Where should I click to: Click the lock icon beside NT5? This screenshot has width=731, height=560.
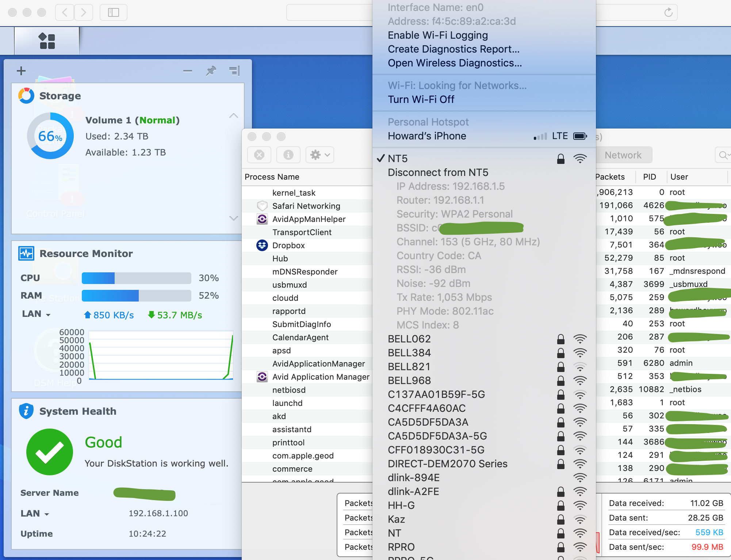point(561,158)
